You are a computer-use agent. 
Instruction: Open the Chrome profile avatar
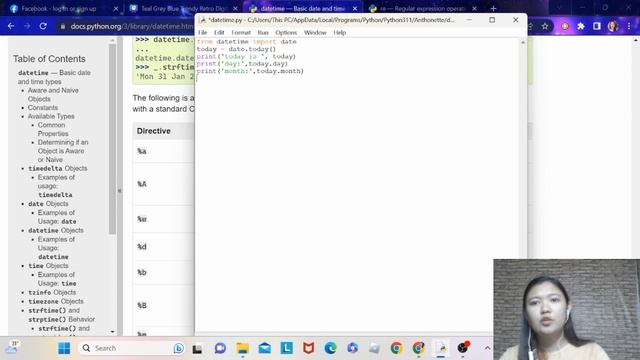[613, 26]
